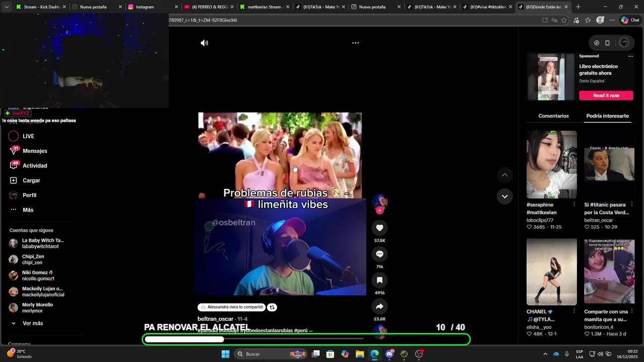Screen dimensions: 644x362
Task: Click the browser address bar
Action: pos(352,20)
